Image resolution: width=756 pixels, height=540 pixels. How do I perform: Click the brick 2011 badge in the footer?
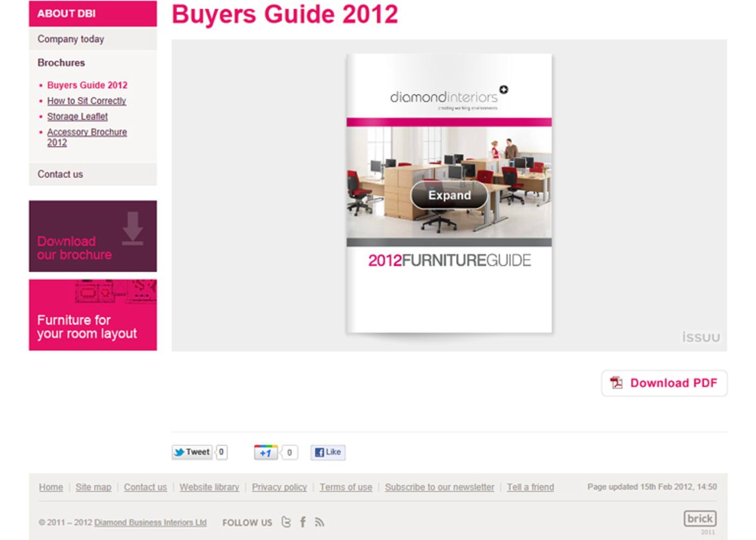coord(700,518)
